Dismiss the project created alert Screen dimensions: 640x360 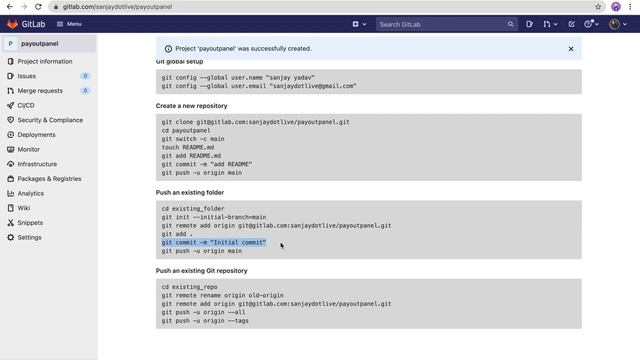(x=571, y=49)
